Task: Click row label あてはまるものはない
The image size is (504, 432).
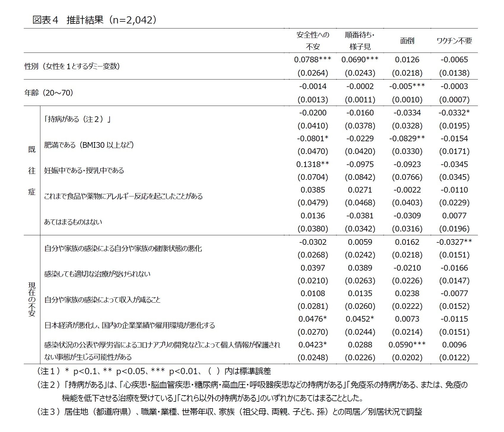Action: coord(73,222)
